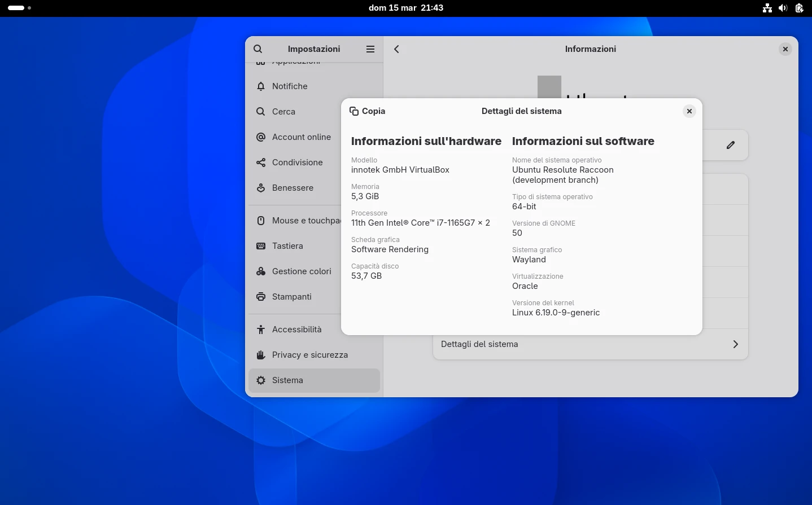Click the network icon in top bar
This screenshot has width=812, height=505.
coord(767,8)
